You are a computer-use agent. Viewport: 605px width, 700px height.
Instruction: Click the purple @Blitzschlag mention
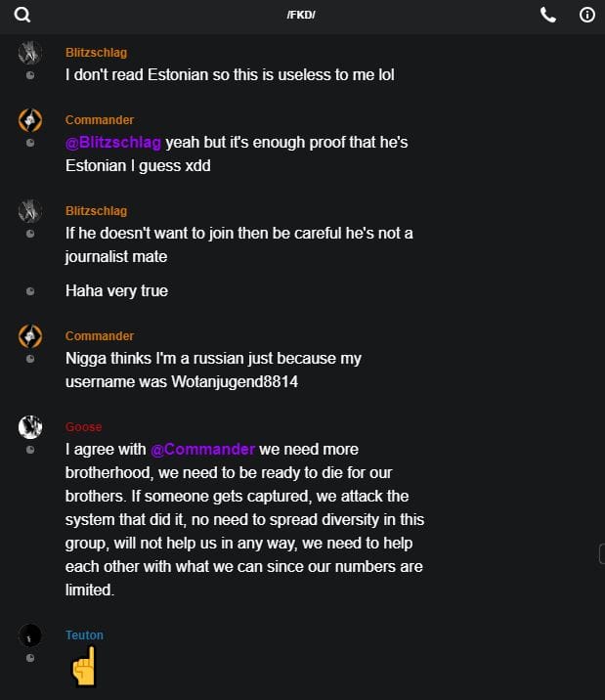pos(113,143)
